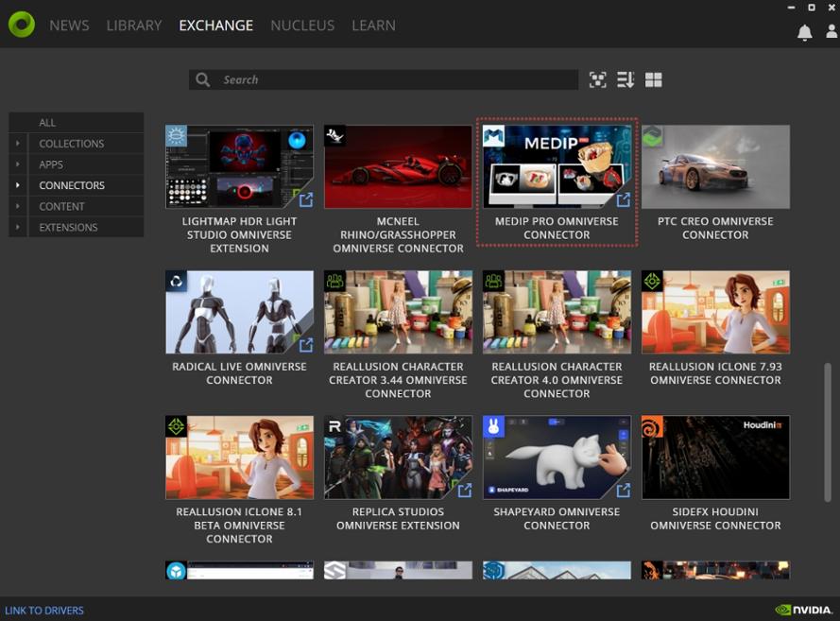Open external link icon on MEDIP PRO card
Image resolution: width=840 pixels, height=621 pixels.
623,199
